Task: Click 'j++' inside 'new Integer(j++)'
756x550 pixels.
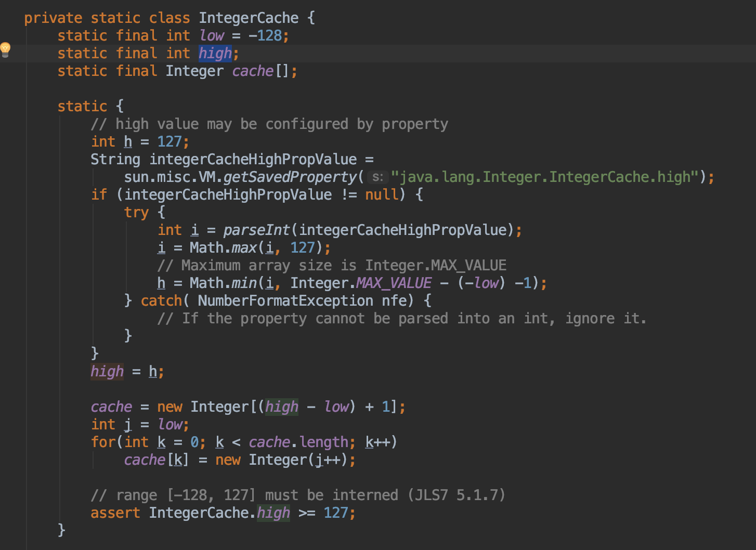Action: (328, 460)
